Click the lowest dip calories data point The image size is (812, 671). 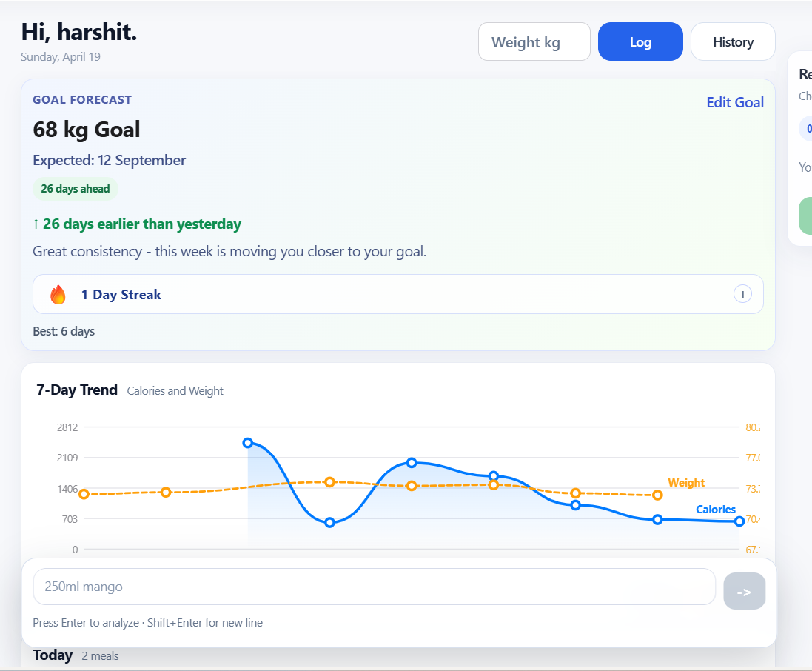[330, 522]
